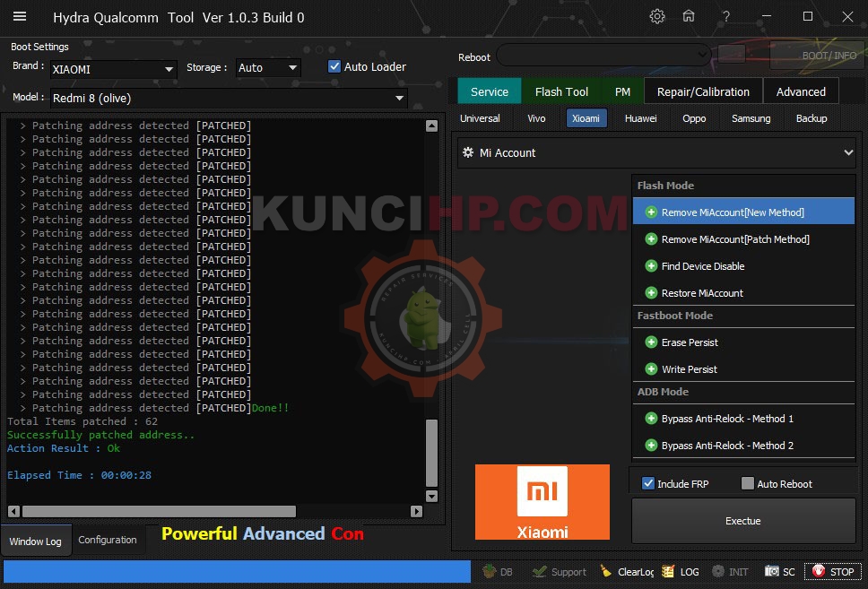Click the DB icon in bottom bar
868x589 pixels.
(489, 571)
